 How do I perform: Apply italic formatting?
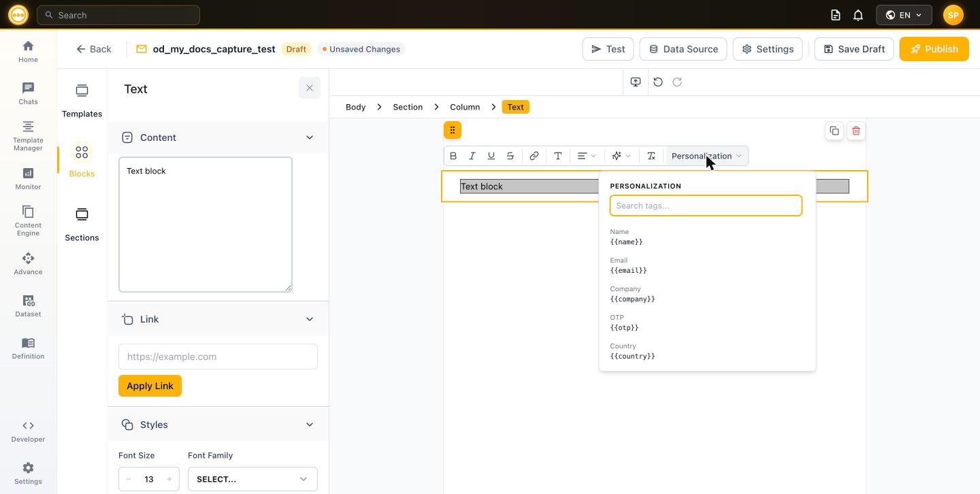472,156
